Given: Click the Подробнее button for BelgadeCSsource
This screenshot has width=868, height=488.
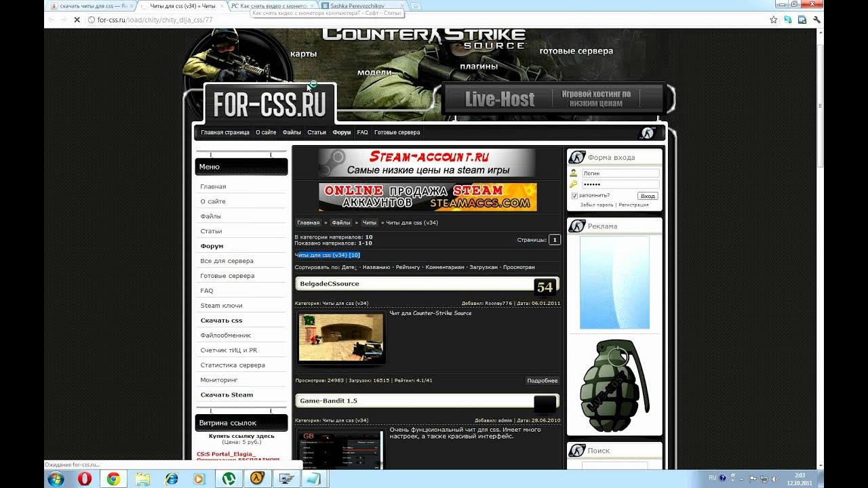Looking at the screenshot, I should click(542, 381).
